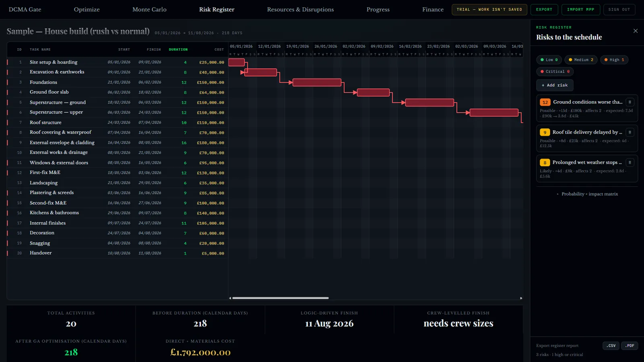Click the £180,000.00 cost cell

click(211, 143)
